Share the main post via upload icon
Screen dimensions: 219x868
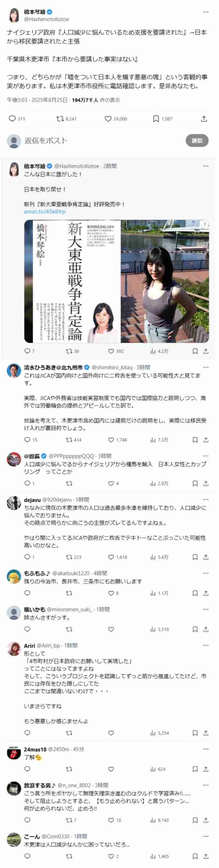click(x=204, y=119)
